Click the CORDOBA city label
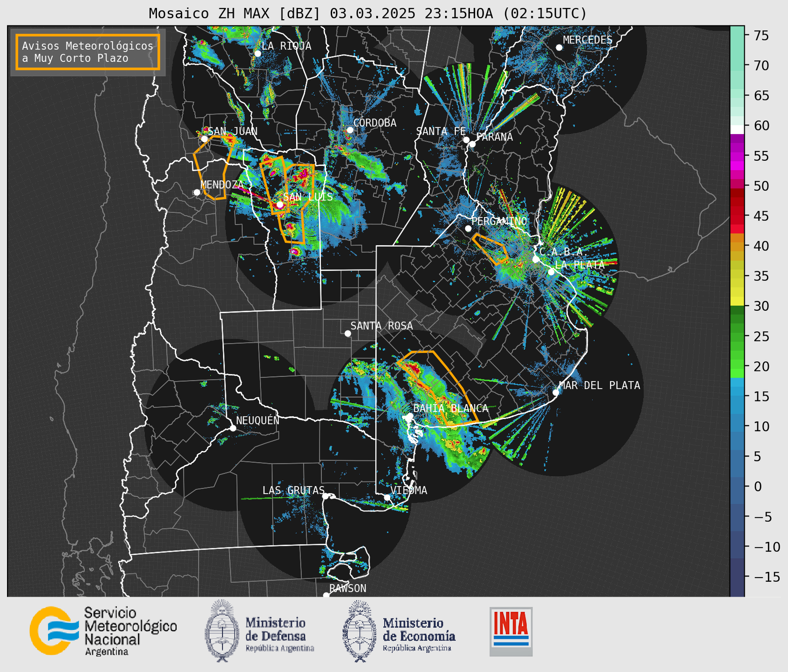 [375, 123]
